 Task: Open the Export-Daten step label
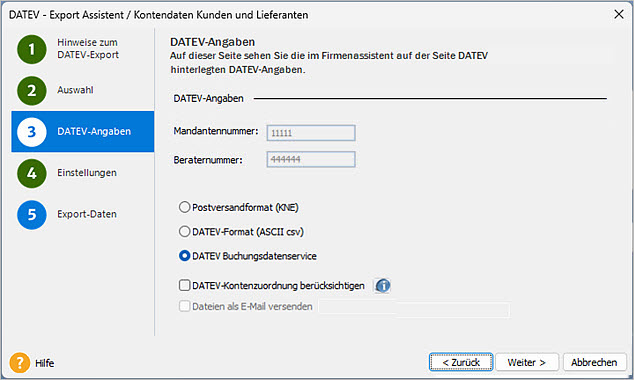tap(87, 214)
